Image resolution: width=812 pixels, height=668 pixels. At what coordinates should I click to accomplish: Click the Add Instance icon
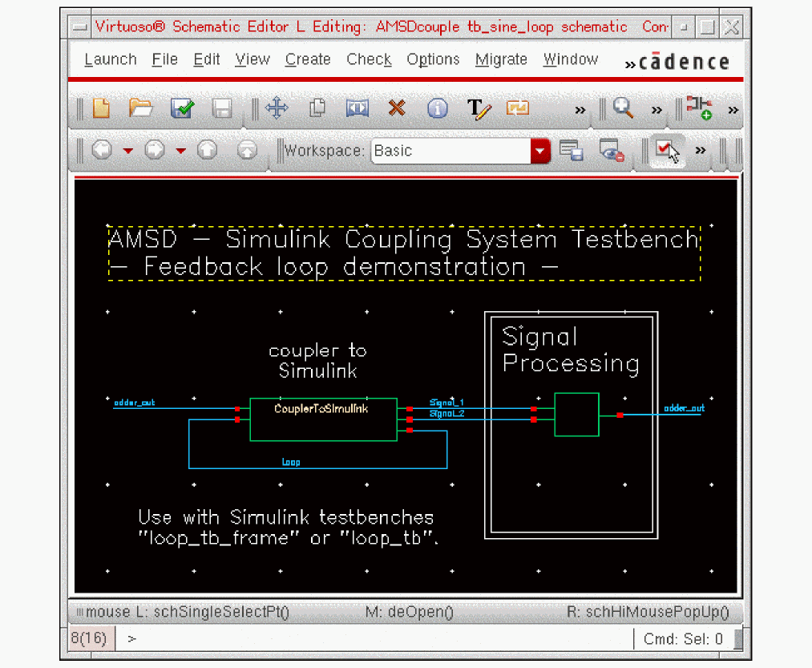(x=699, y=107)
